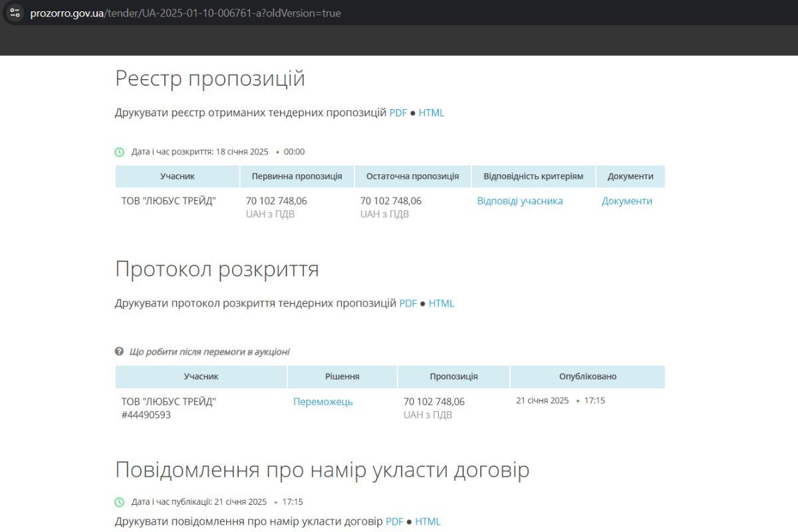Click the site settings icon in address bar

click(15, 13)
